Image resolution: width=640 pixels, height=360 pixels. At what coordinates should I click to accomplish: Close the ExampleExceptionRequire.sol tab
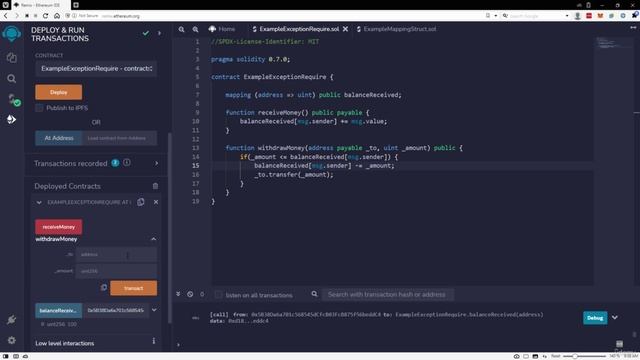[x=345, y=29]
